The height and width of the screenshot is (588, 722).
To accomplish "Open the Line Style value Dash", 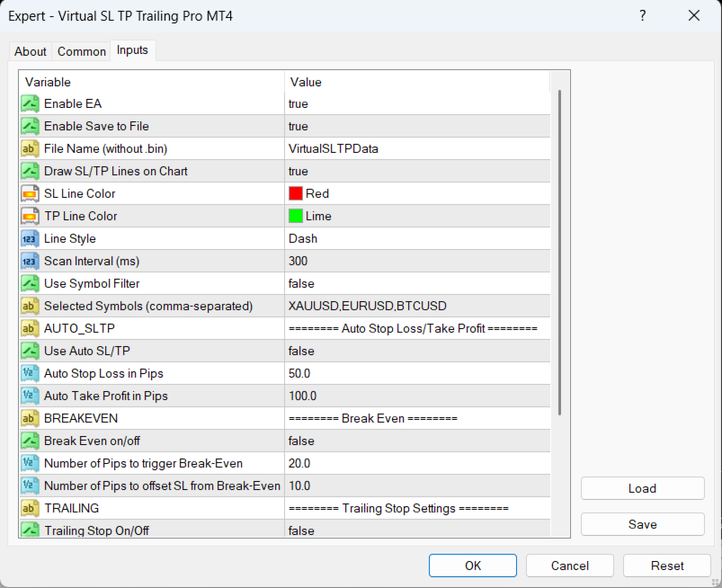I will pyautogui.click(x=303, y=238).
